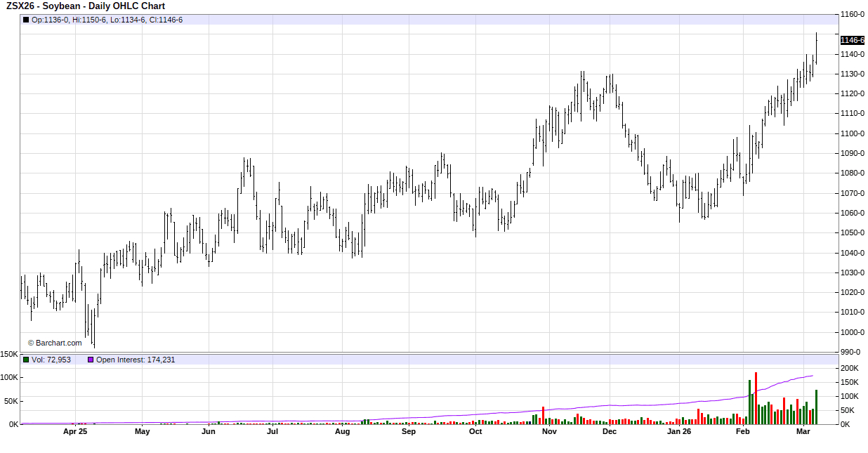The height and width of the screenshot is (453, 868).
Task: Click the 1160-0 price axis label
Action: tap(853, 14)
